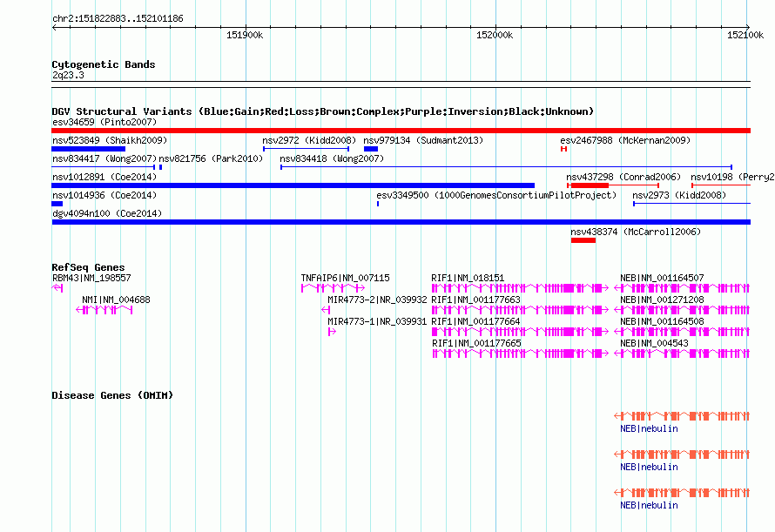This screenshot has height=532, width=775.
Task: Click the nsv821756 (Park2010) small blue marker
Action: (160, 167)
